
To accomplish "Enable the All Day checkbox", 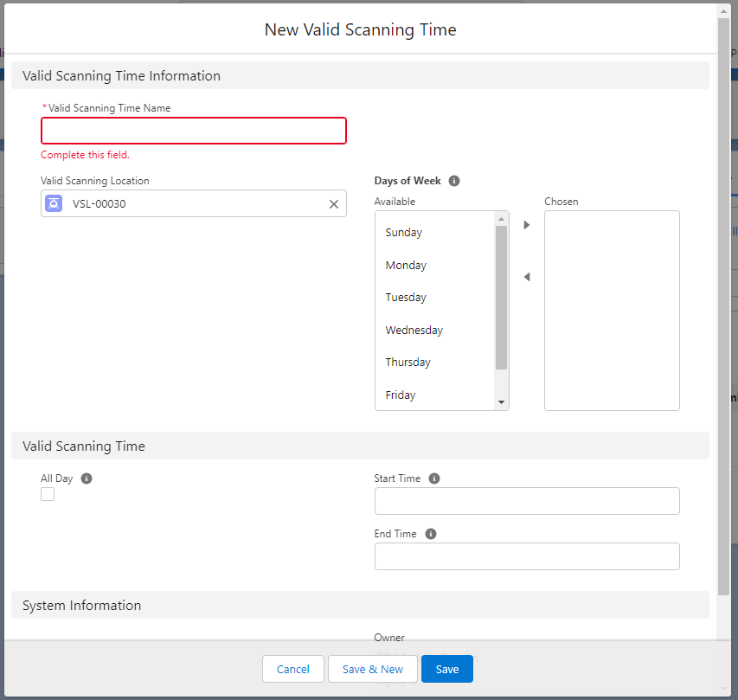I will click(48, 493).
